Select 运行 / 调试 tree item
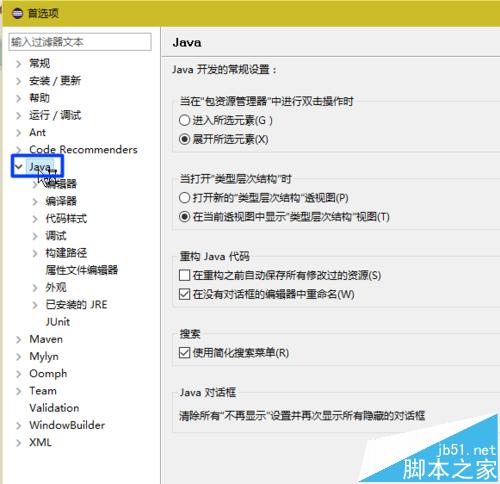Image resolution: width=500 pixels, height=484 pixels. [55, 115]
